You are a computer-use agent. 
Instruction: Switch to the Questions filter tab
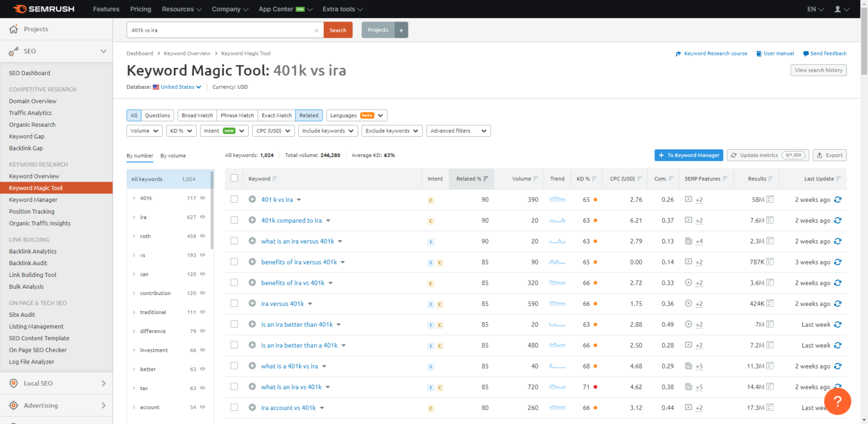tap(157, 115)
